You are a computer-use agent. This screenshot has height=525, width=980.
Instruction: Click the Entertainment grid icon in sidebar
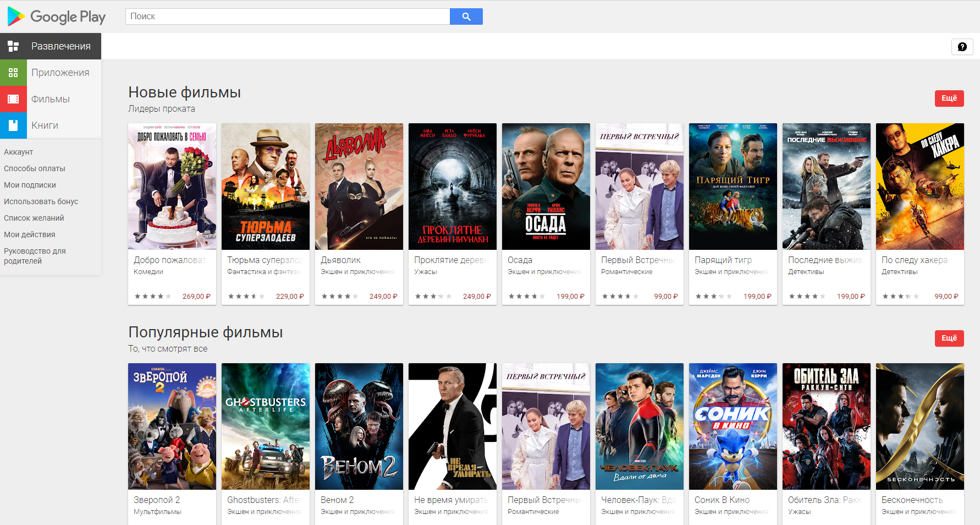click(x=13, y=46)
